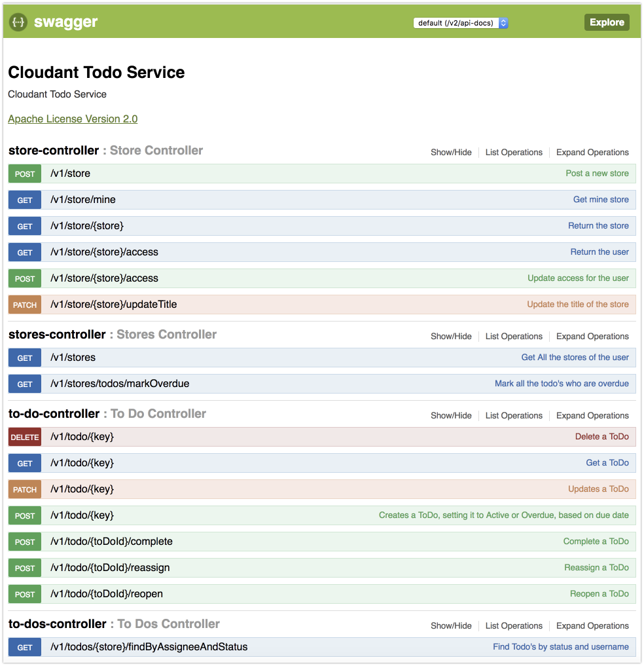Click the 'Get mine store' description
644x666 pixels.
click(x=601, y=200)
